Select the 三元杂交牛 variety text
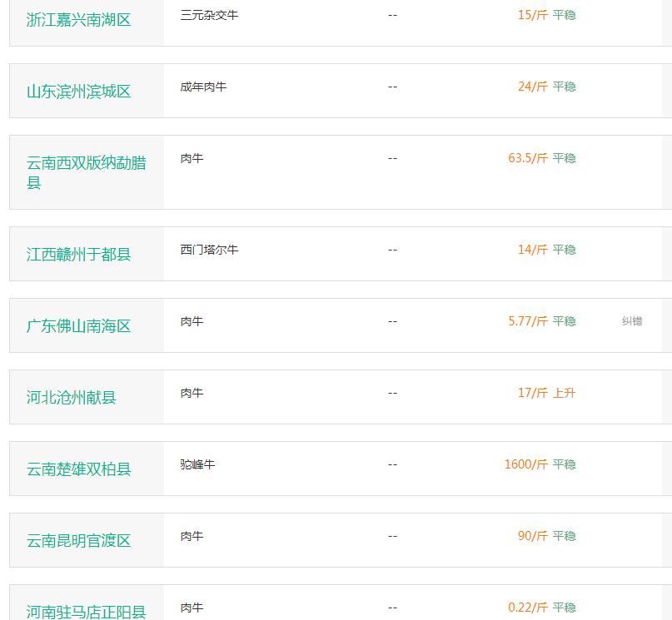This screenshot has height=620, width=672. click(x=209, y=15)
